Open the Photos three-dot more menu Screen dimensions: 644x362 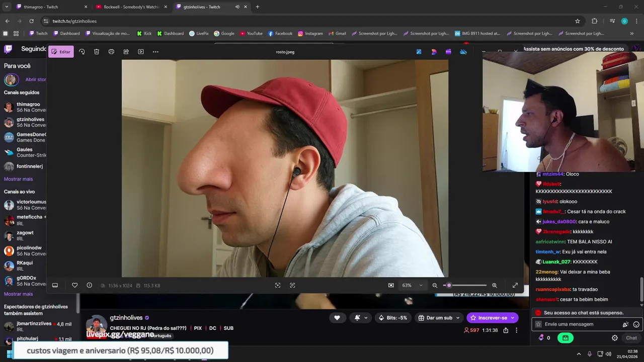tap(155, 52)
